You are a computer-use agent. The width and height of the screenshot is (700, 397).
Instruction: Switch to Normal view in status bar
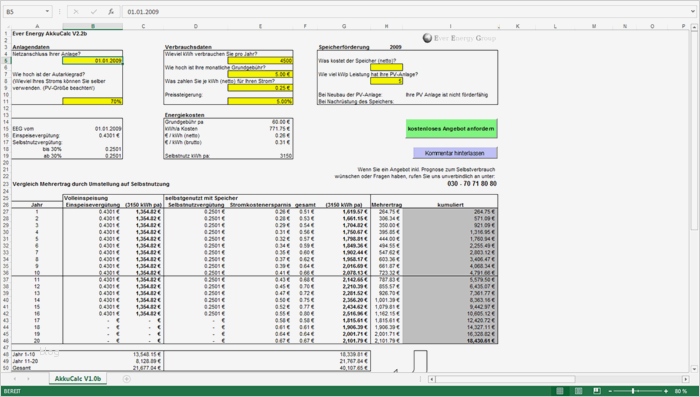pyautogui.click(x=559, y=391)
